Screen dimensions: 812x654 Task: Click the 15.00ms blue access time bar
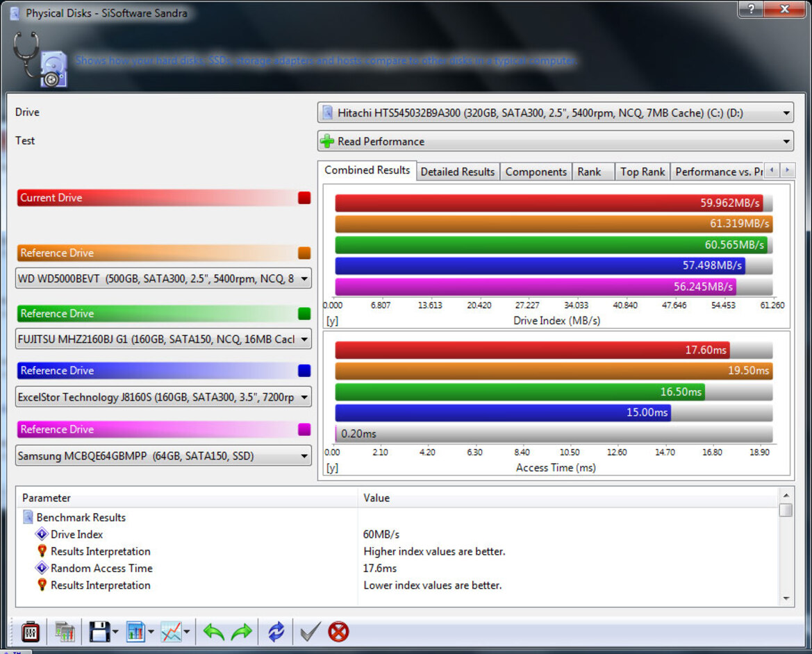pos(503,412)
